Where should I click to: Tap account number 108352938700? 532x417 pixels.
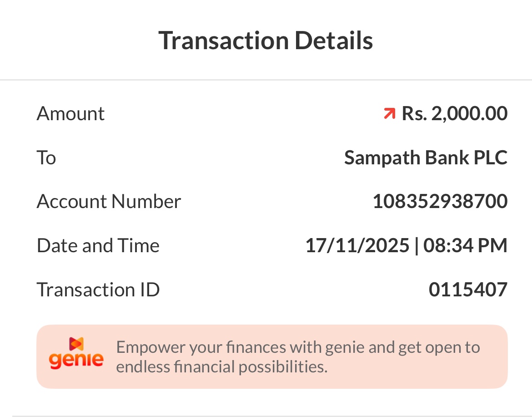[x=440, y=201]
